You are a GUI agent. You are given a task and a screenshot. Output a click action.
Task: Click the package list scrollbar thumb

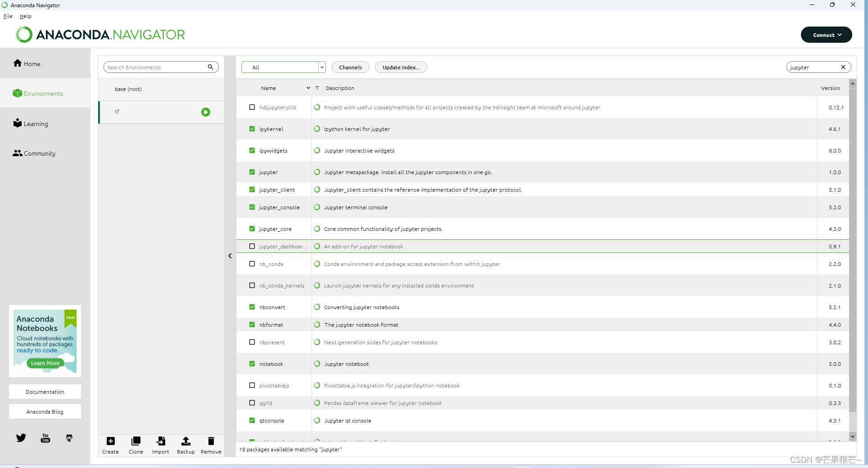point(853,250)
